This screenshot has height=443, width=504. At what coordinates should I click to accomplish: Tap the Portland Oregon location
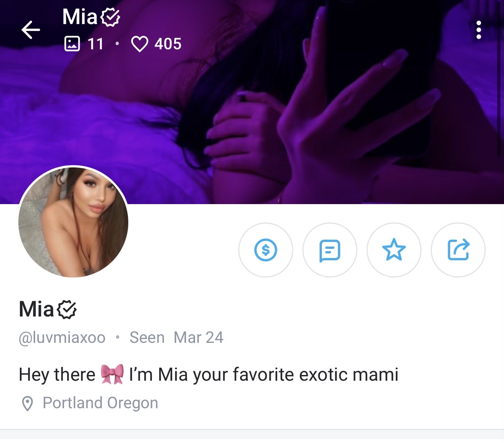(x=100, y=403)
